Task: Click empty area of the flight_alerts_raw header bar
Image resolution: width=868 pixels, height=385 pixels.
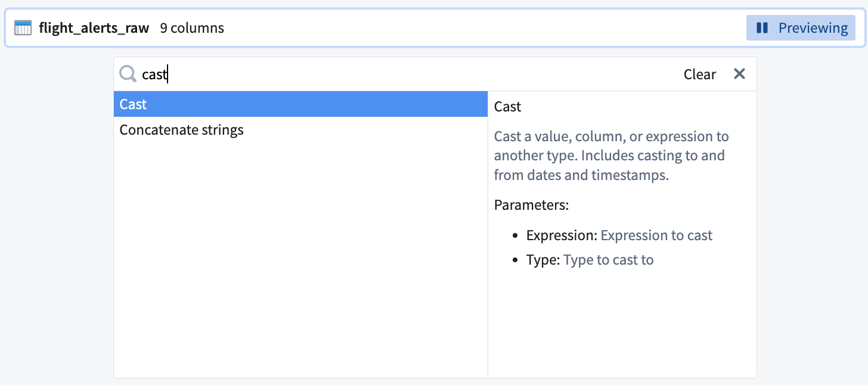Action: 477,28
